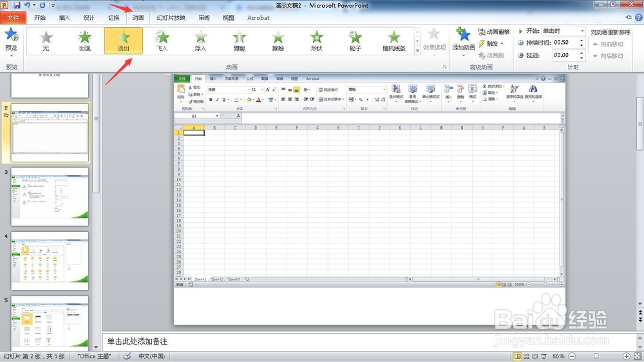Switch to the 开始 ribbon tab
644x362 pixels.
click(x=40, y=17)
